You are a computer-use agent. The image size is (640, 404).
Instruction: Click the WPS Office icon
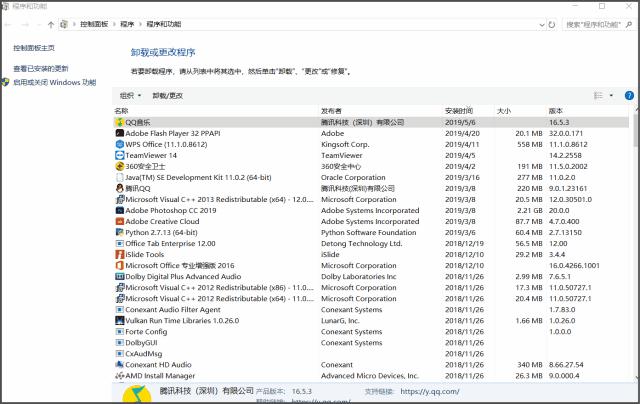tap(120, 144)
